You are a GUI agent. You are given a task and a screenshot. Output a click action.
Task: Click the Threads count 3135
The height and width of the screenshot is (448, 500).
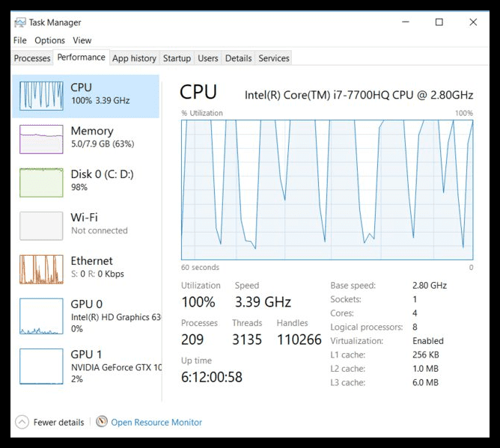[x=247, y=340]
